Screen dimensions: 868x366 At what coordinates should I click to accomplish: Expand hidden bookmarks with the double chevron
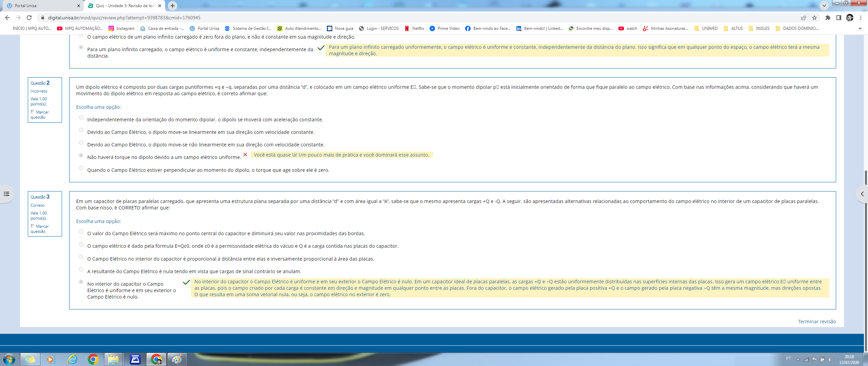coord(860,28)
